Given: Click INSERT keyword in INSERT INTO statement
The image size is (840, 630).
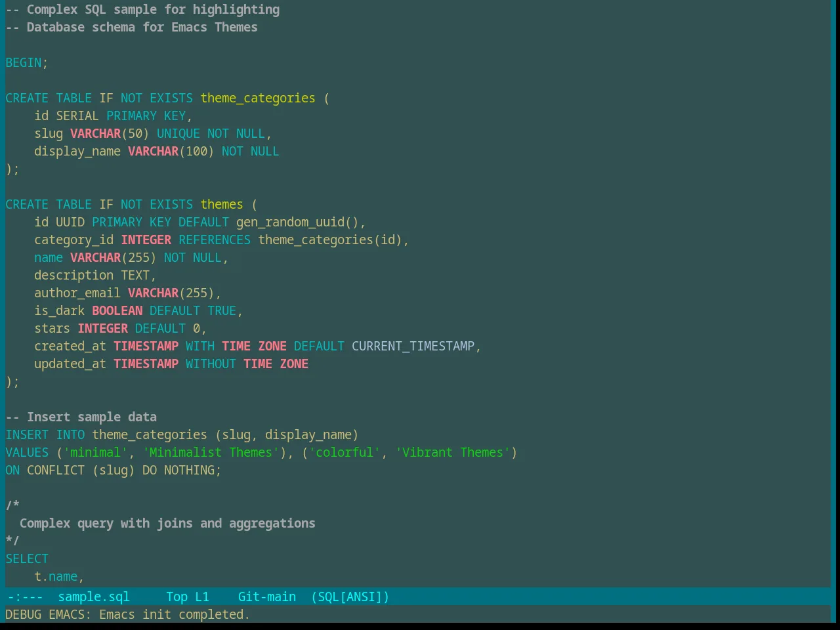Looking at the screenshot, I should pos(27,434).
